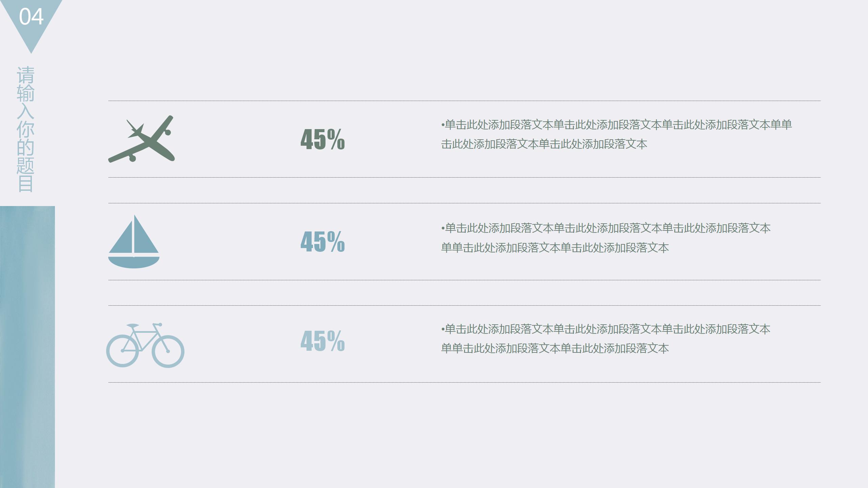Select the paragraph text in the sailboat row
Viewport: 868px width, 488px height.
(x=606, y=238)
